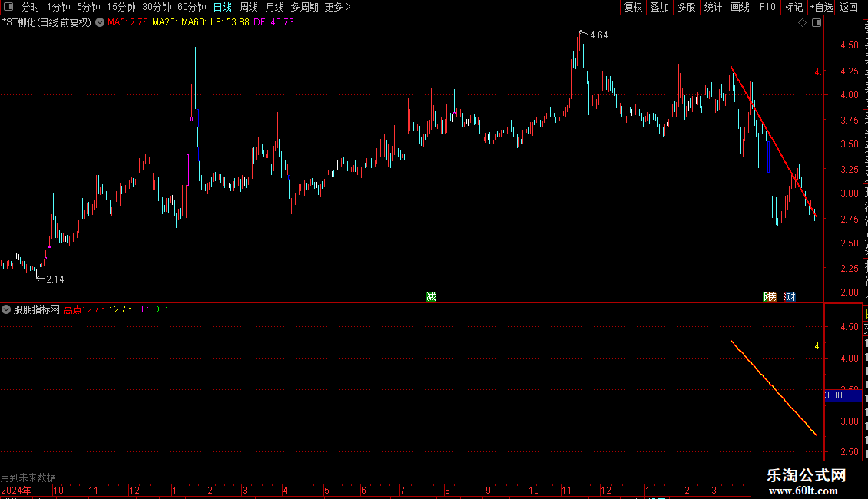Open F10 company info
This screenshot has height=499, width=868.
(767, 7)
